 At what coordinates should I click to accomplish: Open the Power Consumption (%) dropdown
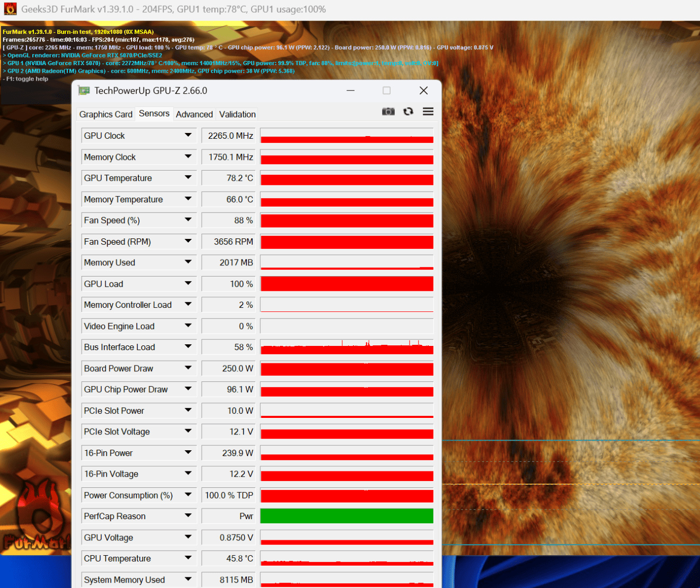tap(188, 495)
